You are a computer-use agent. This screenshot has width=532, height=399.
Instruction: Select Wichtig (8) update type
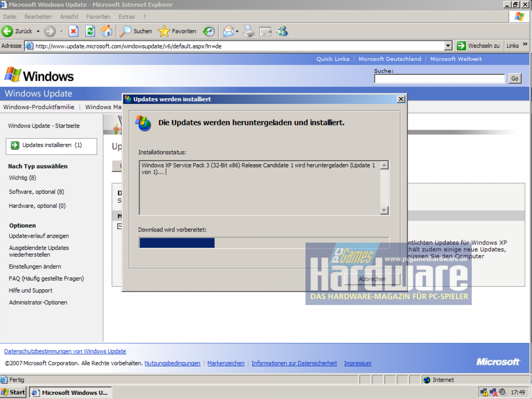(22, 178)
